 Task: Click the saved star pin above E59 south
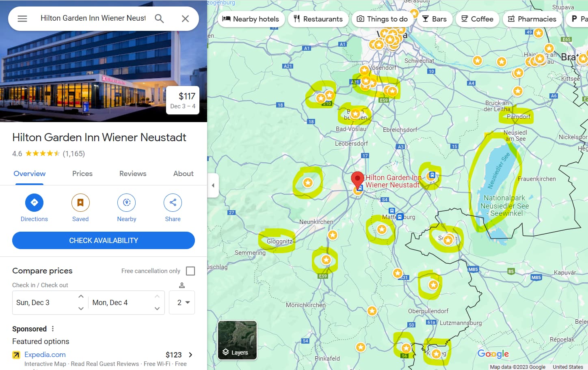(x=326, y=260)
